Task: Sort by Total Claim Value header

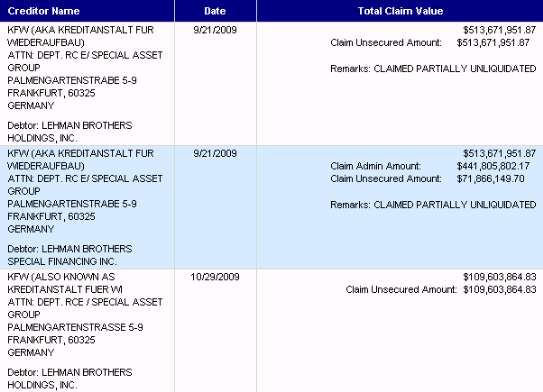Action: coord(400,11)
